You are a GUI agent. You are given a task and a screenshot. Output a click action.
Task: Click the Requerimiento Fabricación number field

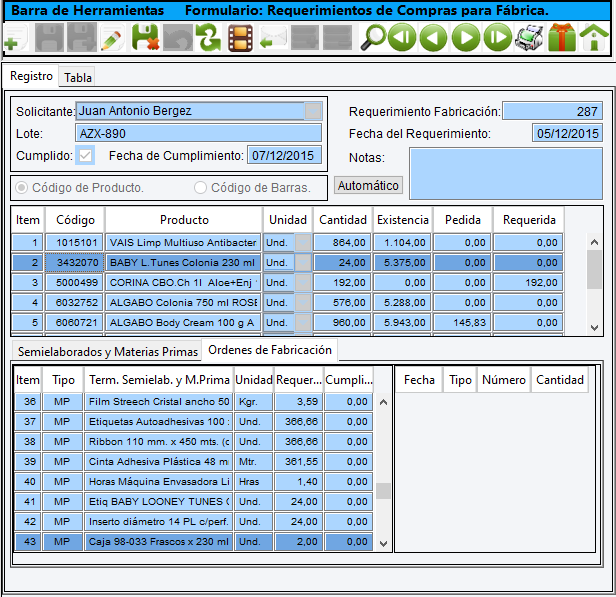pos(552,111)
